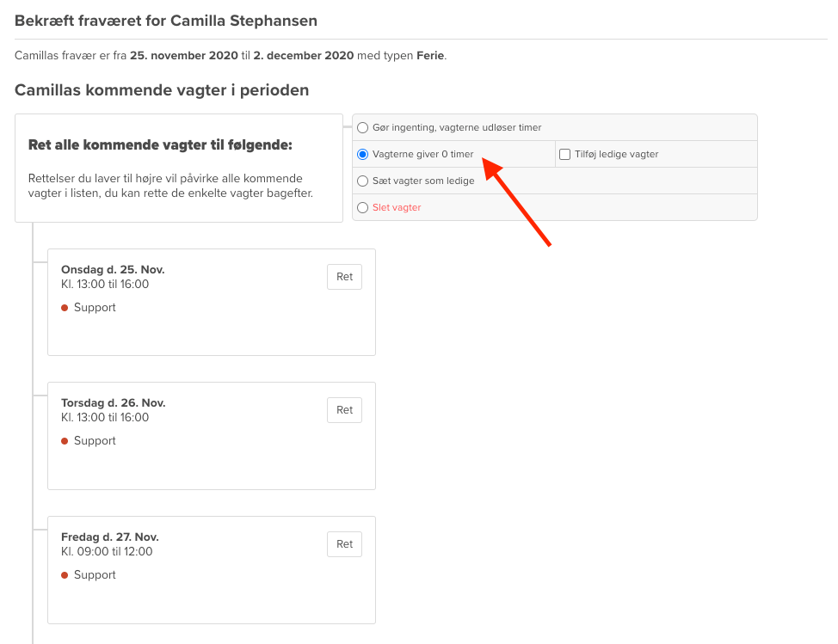Click 'Ret alle kommende vagter til følgende' heading
The height and width of the screenshot is (644, 838).
160,145
